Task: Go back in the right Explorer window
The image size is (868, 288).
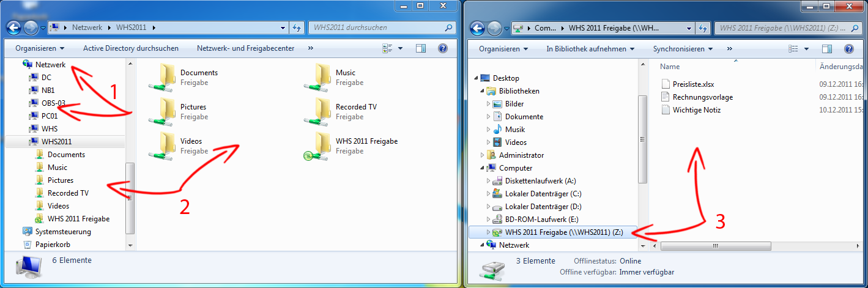Action: (x=477, y=28)
